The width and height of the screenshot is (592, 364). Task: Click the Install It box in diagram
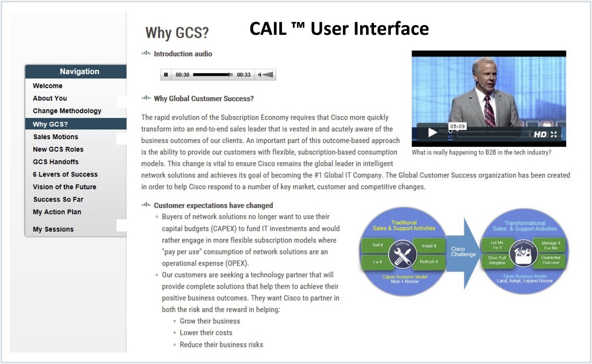coord(429,246)
